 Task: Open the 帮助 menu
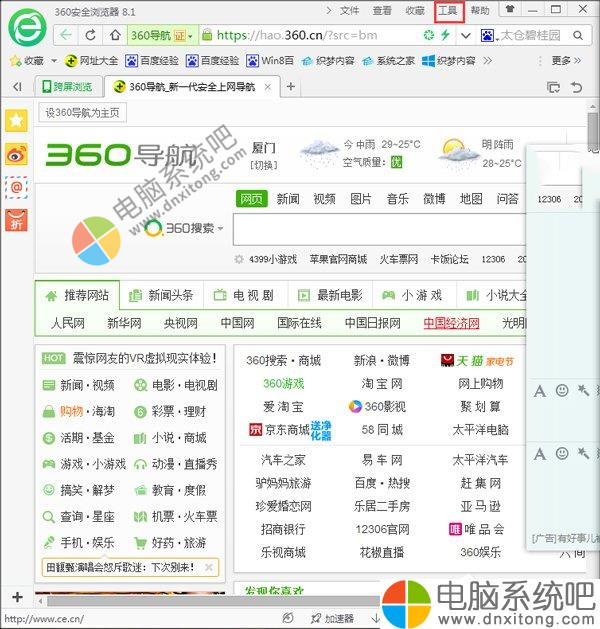pyautogui.click(x=480, y=10)
